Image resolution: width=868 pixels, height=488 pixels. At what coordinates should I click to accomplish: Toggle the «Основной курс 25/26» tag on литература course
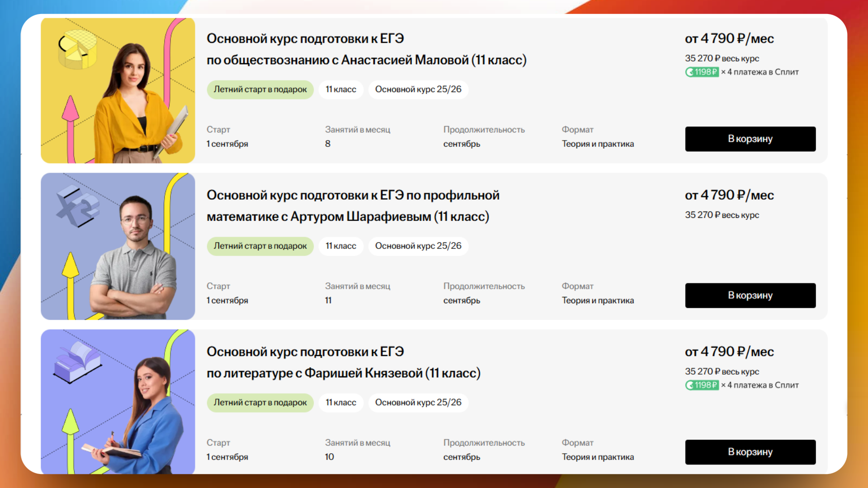point(418,402)
